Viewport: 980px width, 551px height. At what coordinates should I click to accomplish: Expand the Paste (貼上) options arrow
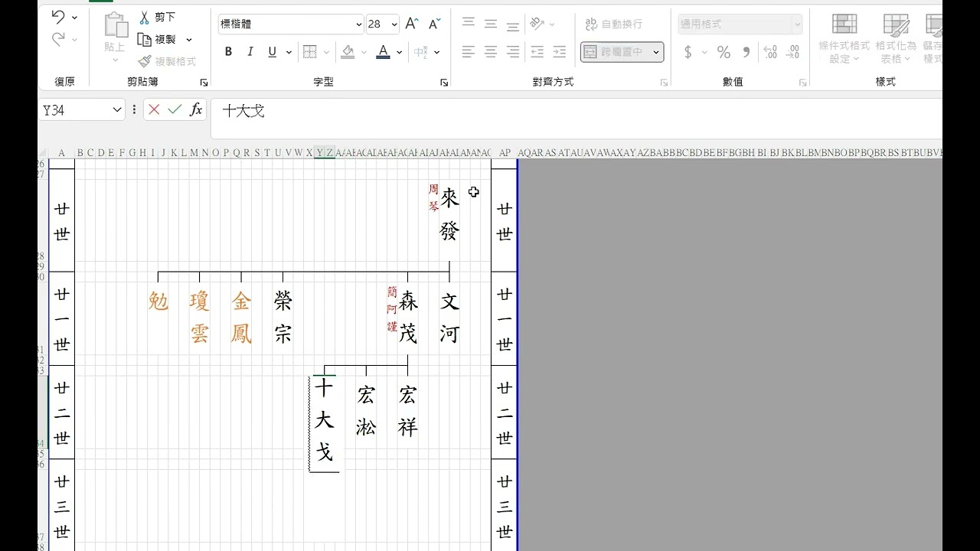(116, 60)
